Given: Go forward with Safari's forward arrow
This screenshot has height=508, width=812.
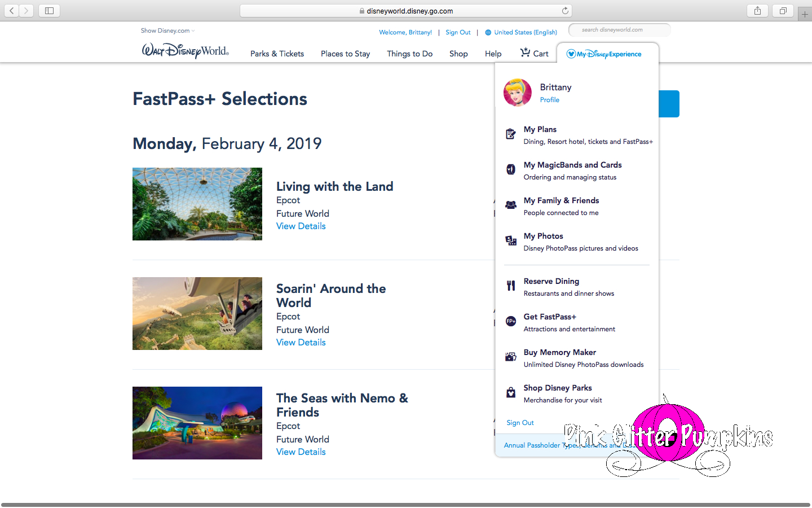Looking at the screenshot, I should [x=26, y=11].
